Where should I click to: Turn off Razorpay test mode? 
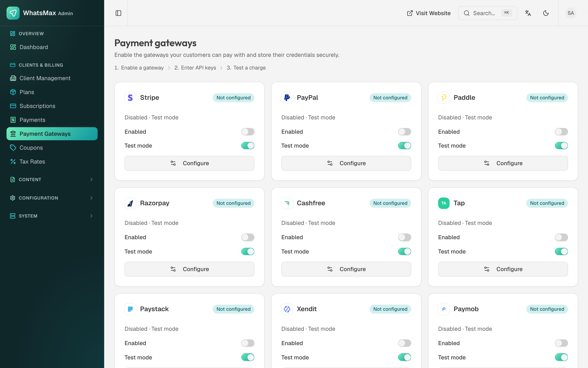coord(248,251)
